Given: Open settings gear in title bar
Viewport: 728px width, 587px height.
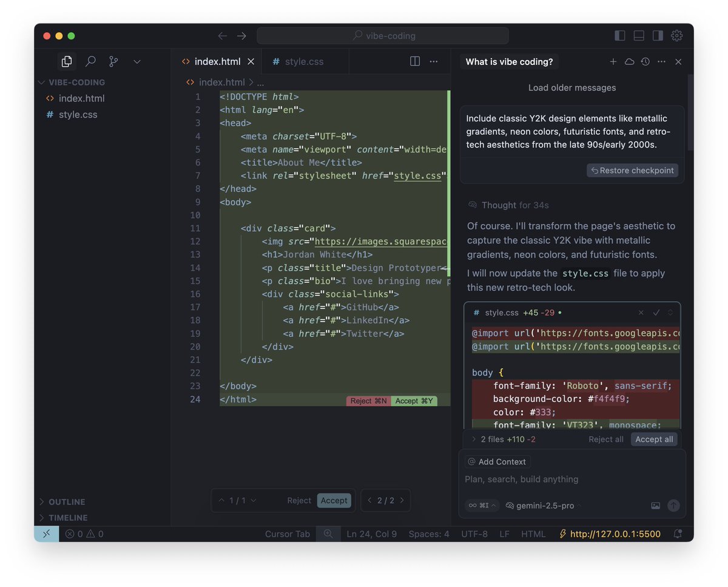Looking at the screenshot, I should [x=677, y=36].
